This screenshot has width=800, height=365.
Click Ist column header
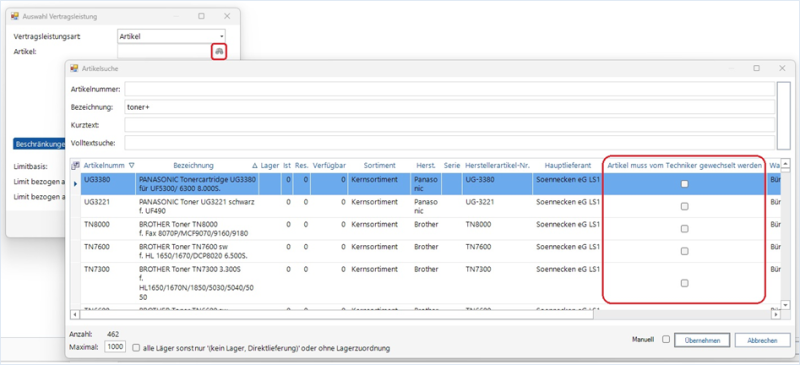pyautogui.click(x=287, y=165)
